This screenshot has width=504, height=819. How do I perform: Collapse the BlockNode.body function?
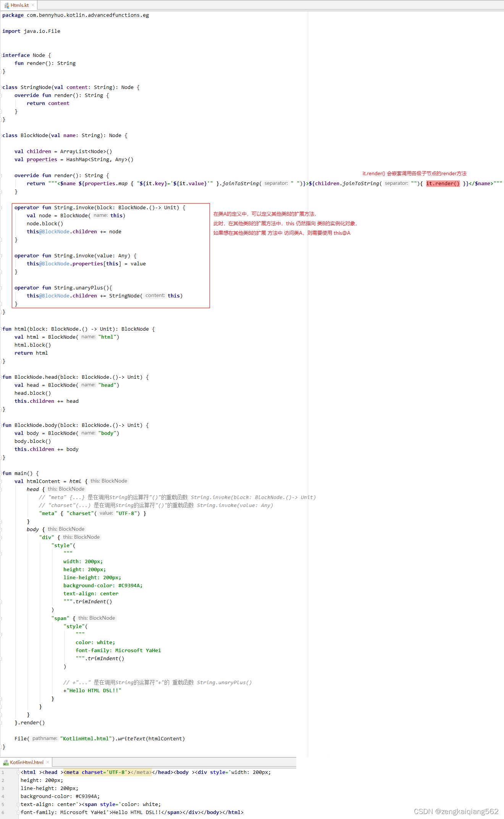pyautogui.click(x=2, y=425)
